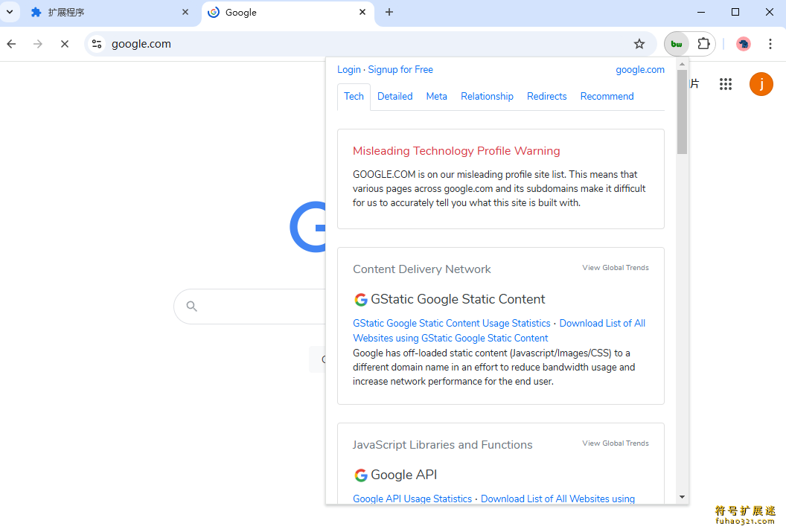This screenshot has height=532, width=786.
Task: Open the Extensions puzzle menu
Action: click(704, 44)
